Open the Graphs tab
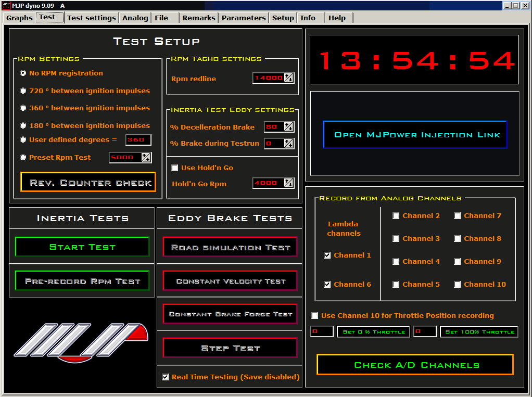This screenshot has height=397, width=532. 19,18
